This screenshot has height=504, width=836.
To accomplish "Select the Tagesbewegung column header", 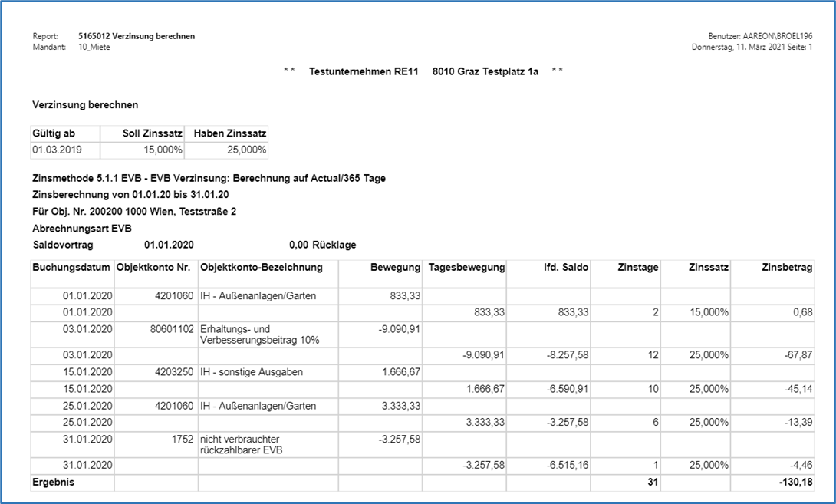I will click(x=466, y=268).
